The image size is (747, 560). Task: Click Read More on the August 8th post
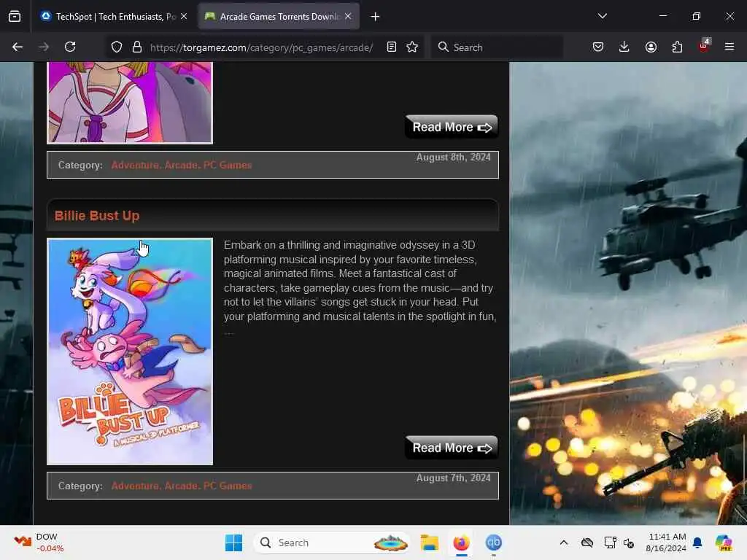click(452, 127)
